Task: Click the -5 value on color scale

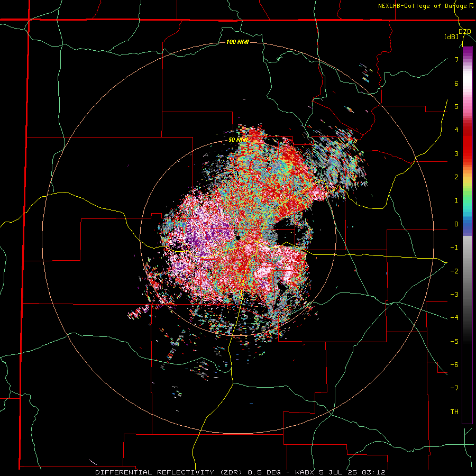Action: click(454, 341)
